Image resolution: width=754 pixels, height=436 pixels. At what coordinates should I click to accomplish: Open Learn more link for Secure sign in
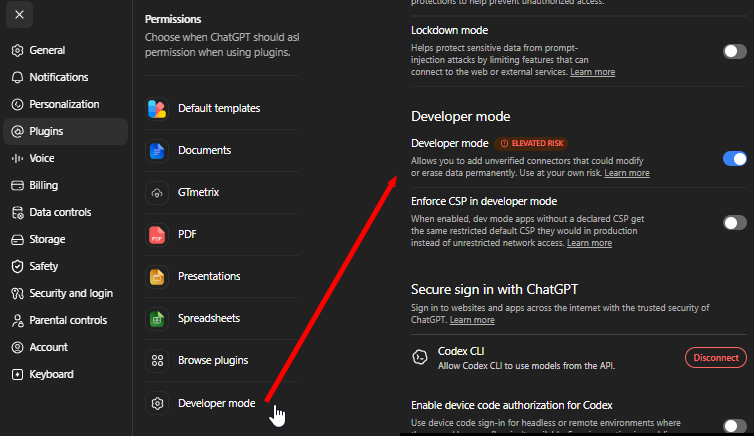(472, 320)
